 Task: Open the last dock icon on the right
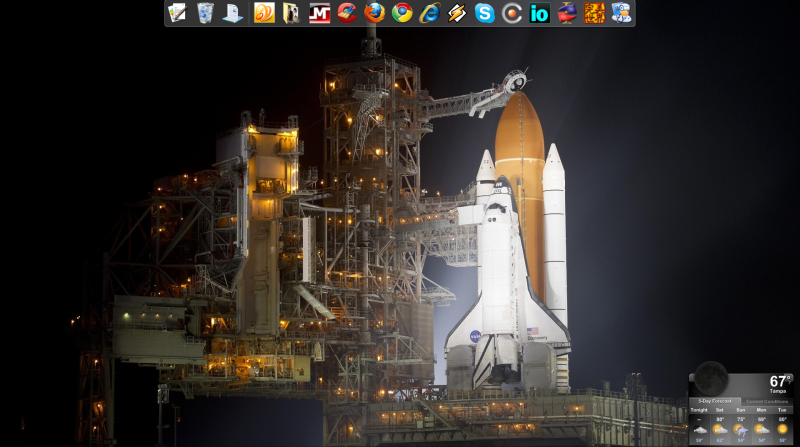click(622, 13)
